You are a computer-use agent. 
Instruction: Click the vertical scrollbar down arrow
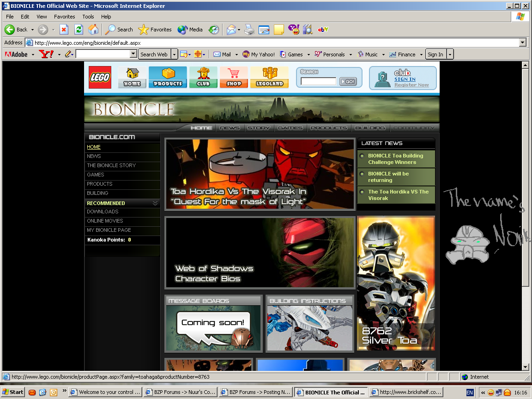point(525,367)
